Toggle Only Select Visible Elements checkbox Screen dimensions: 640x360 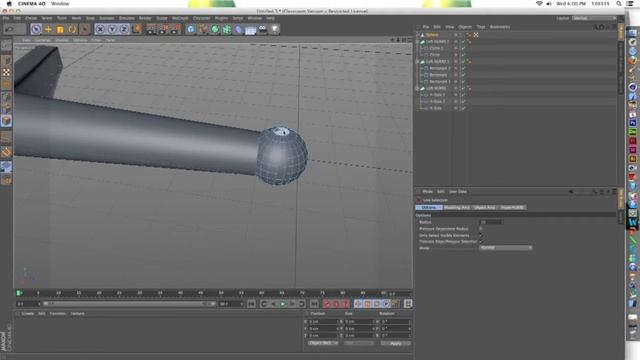pos(481,235)
